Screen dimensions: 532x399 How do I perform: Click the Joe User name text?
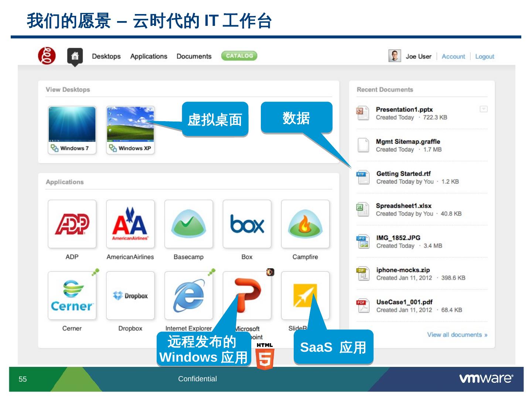click(419, 57)
